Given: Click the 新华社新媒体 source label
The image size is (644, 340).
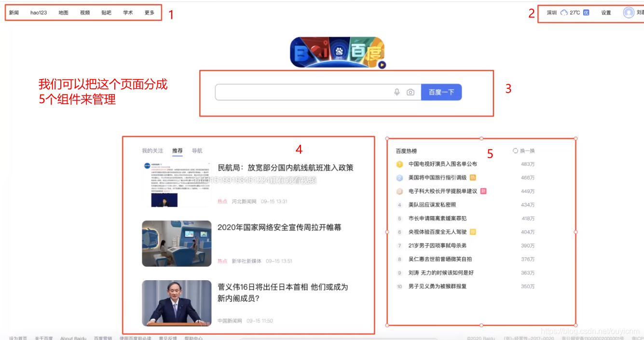Looking at the screenshot, I should pos(247,261).
